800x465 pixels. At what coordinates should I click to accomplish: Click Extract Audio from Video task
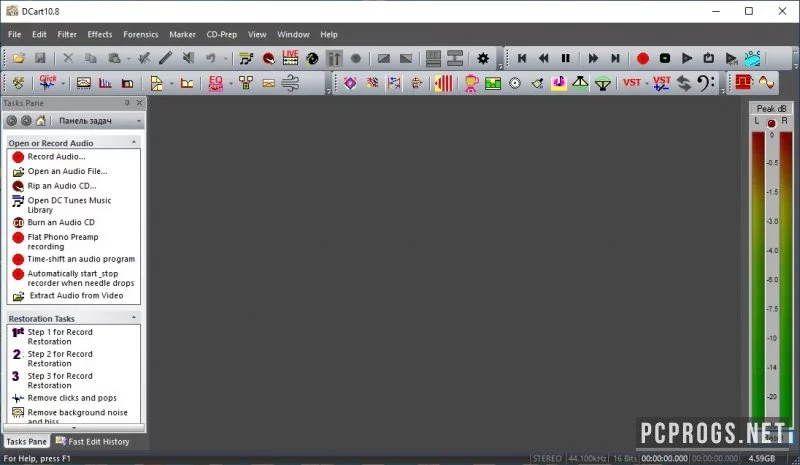[x=76, y=296]
